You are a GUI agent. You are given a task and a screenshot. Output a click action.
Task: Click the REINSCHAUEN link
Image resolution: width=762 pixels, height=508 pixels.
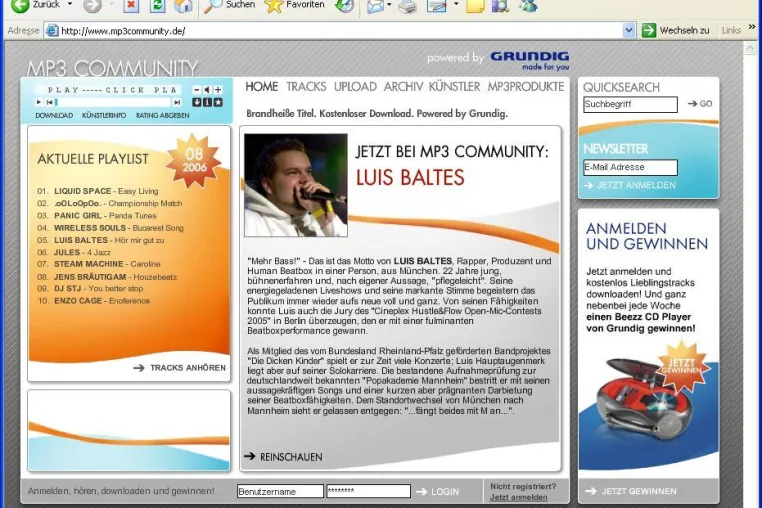(283, 457)
